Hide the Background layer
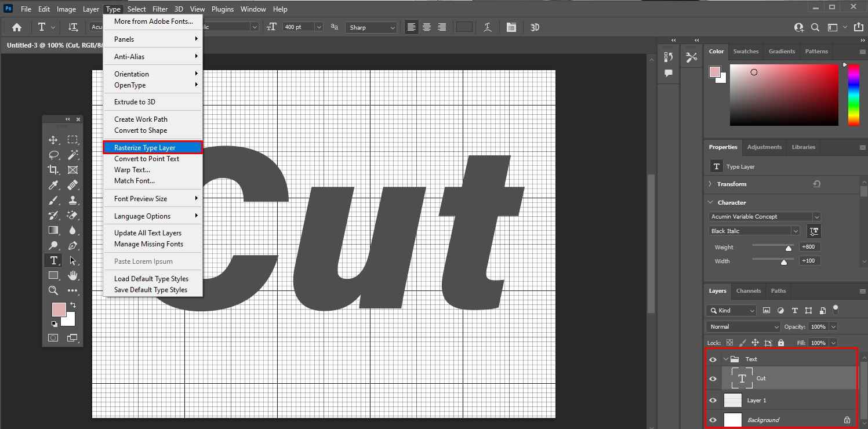 click(713, 420)
